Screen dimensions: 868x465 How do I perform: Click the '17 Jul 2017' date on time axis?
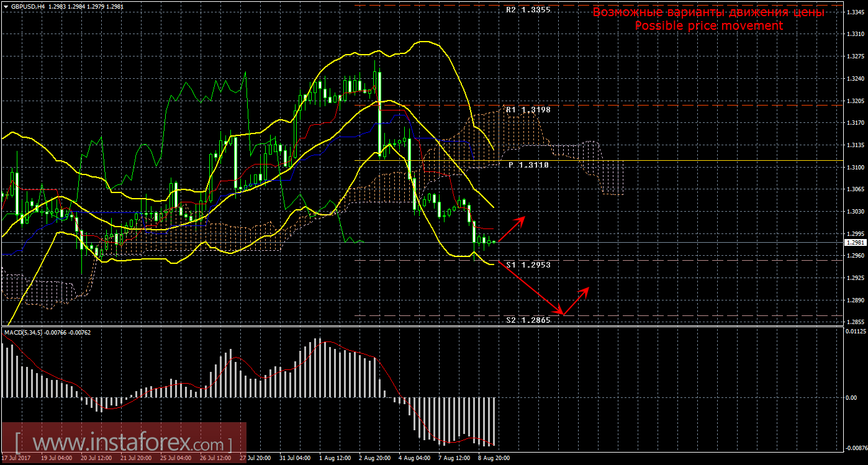pos(17,458)
